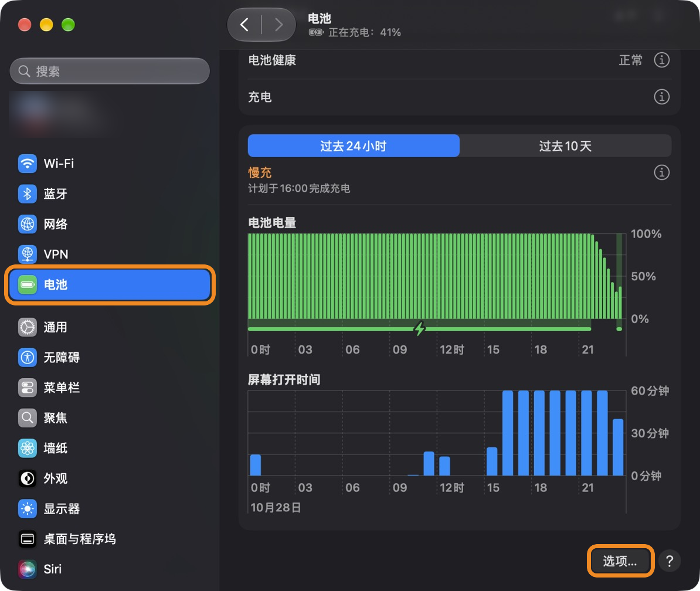Click 计划于16:00完成充电 text

tap(299, 188)
